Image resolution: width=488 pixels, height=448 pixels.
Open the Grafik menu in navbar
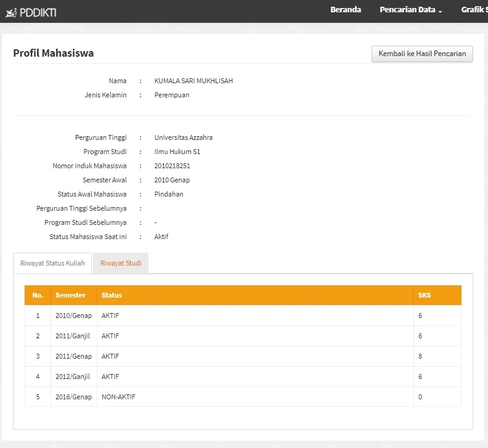point(474,10)
